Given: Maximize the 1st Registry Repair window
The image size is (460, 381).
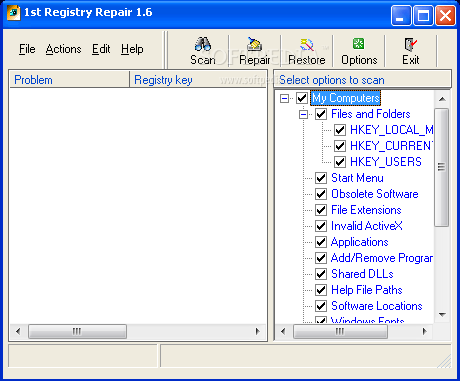Looking at the screenshot, I should point(423,15).
